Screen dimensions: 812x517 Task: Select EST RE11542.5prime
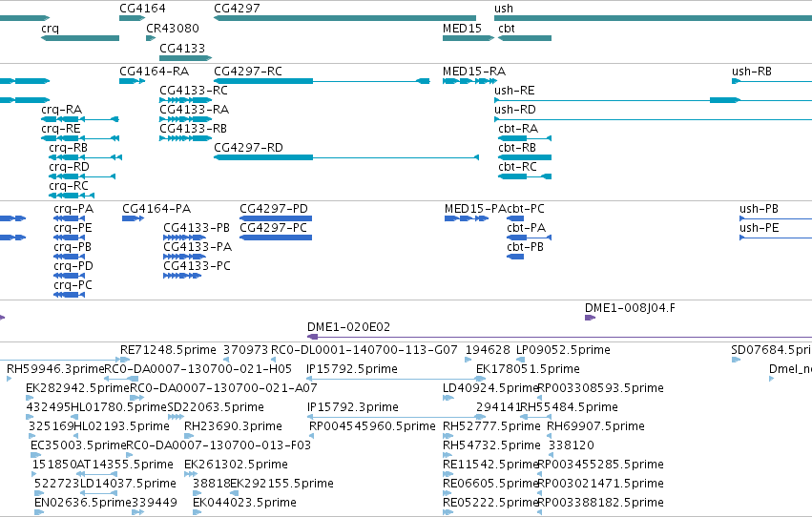click(x=448, y=475)
